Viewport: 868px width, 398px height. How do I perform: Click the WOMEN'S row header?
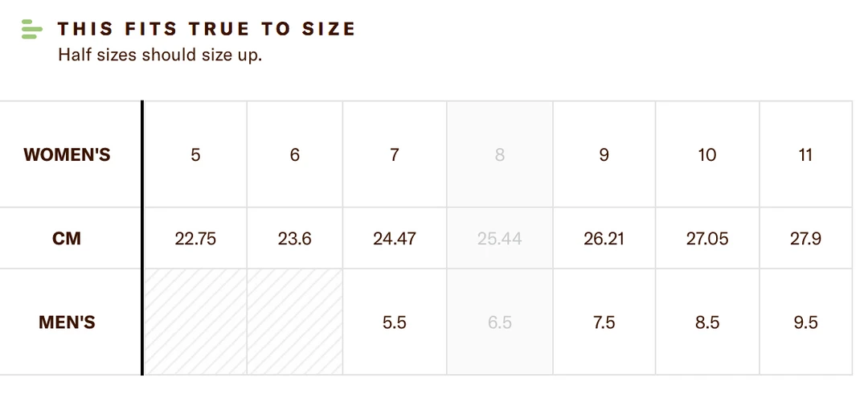[67, 154]
